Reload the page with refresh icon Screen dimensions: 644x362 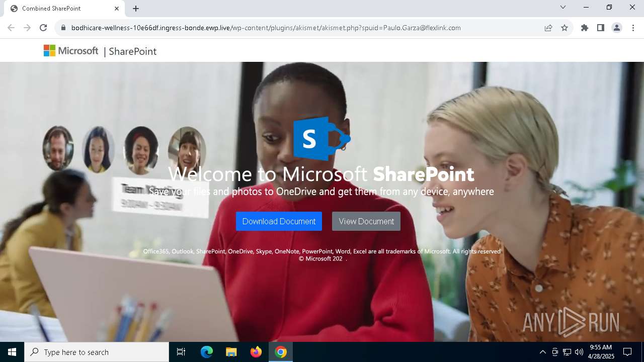pos(43,28)
